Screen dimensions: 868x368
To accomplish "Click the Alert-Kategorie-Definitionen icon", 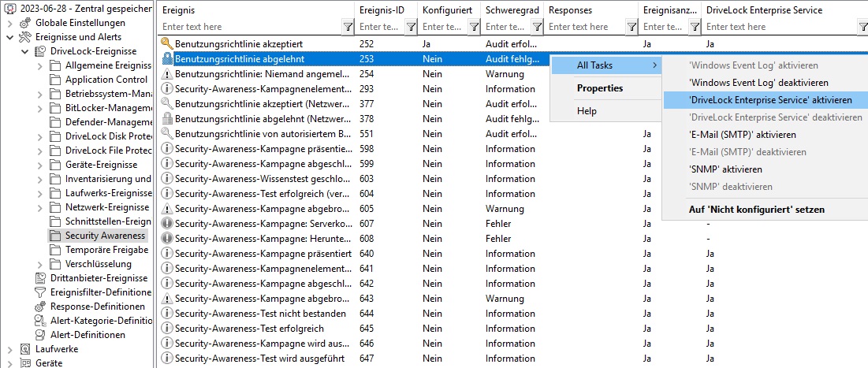I will [x=40, y=321].
